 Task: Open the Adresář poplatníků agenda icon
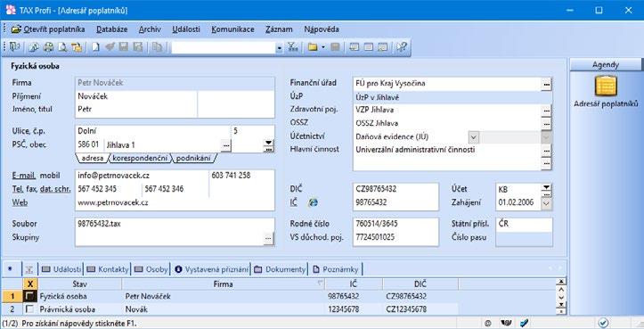[606, 86]
